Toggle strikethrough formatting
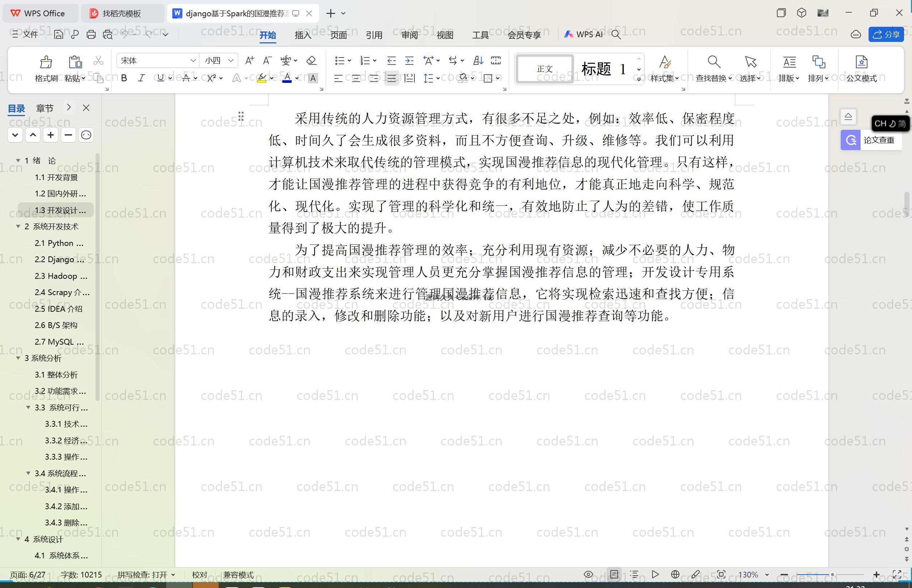Image resolution: width=912 pixels, height=588 pixels. point(186,78)
